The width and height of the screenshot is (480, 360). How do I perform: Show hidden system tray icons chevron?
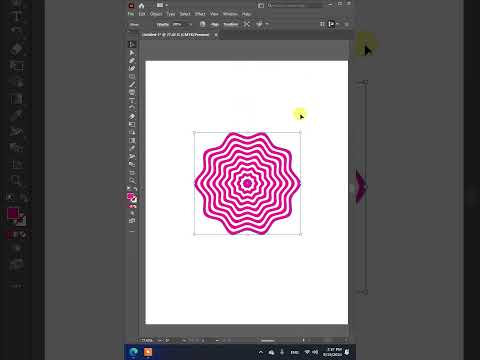261,352
